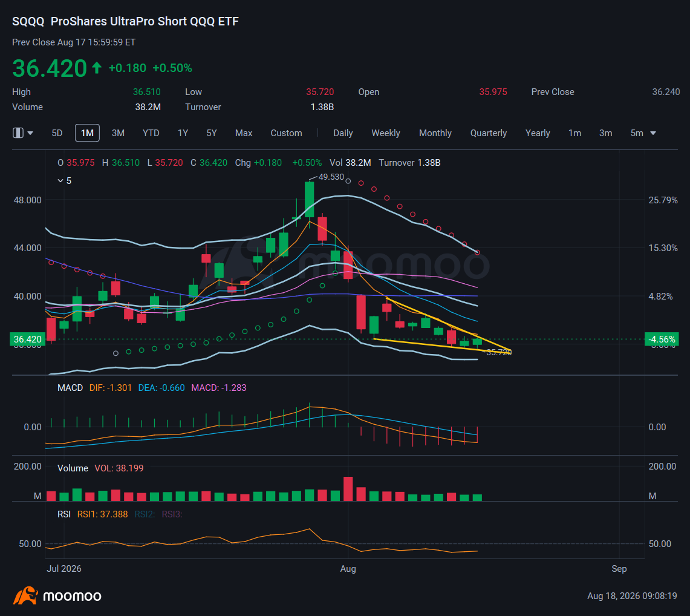Click the 25.79% percent axis label
Screen dimensions: 690x616
(663, 200)
